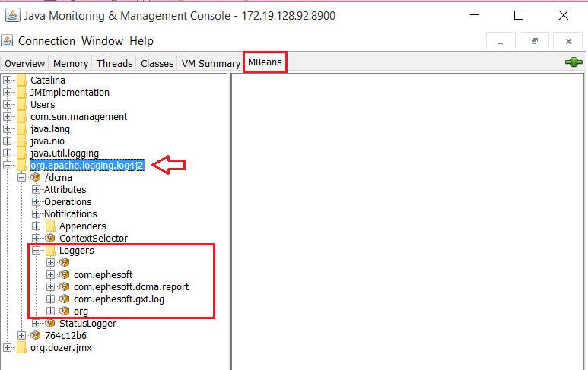Expand the org.dozer.jmx node

click(7, 347)
